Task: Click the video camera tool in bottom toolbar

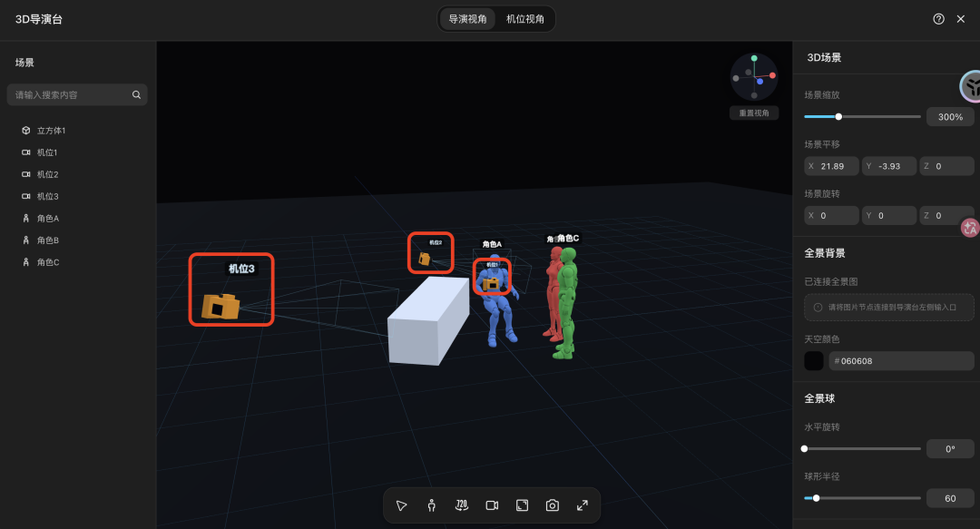Action: [x=492, y=505]
